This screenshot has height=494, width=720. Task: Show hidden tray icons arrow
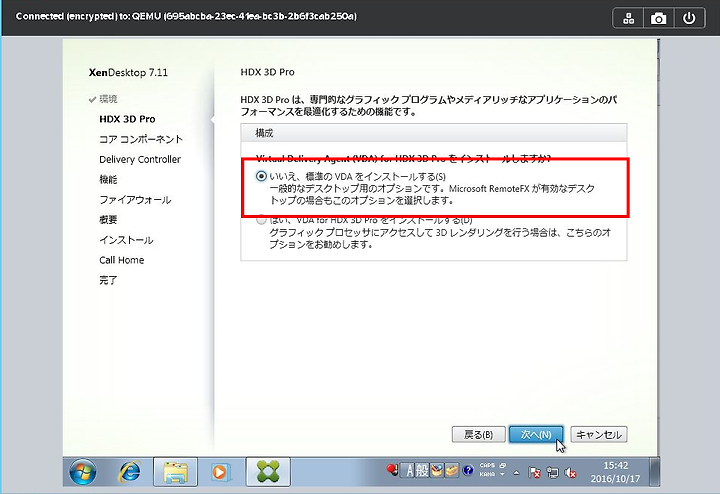click(x=517, y=472)
